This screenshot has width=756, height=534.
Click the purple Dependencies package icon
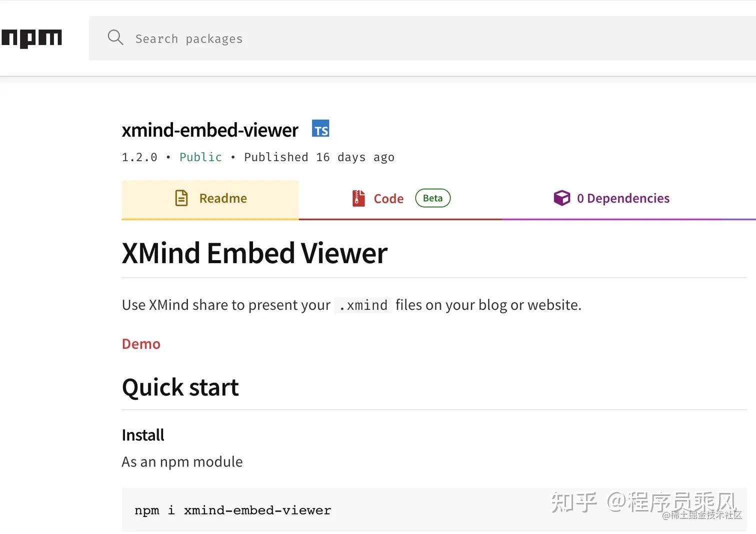click(x=562, y=198)
